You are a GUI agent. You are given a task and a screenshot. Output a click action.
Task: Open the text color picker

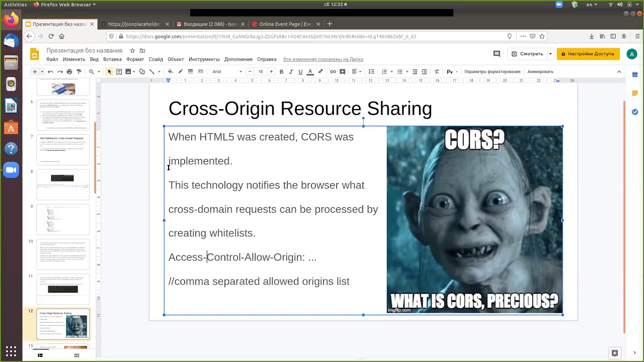(310, 71)
